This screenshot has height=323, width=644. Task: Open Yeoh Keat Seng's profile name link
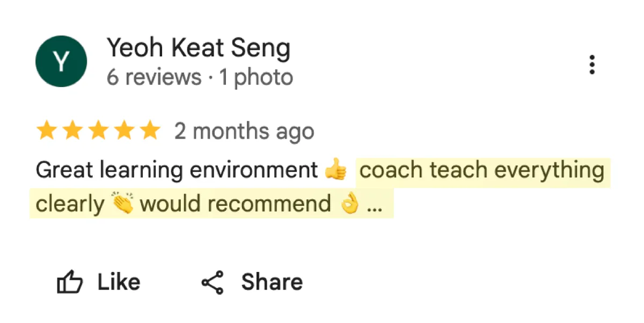click(x=199, y=48)
